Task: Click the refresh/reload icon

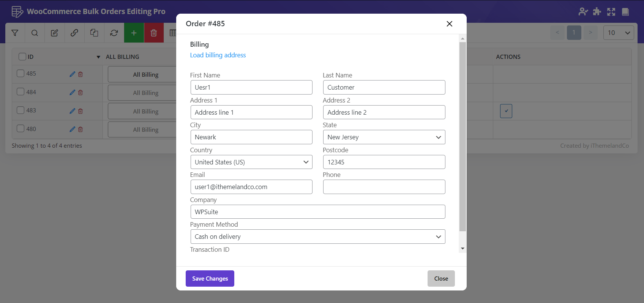Action: [x=114, y=33]
